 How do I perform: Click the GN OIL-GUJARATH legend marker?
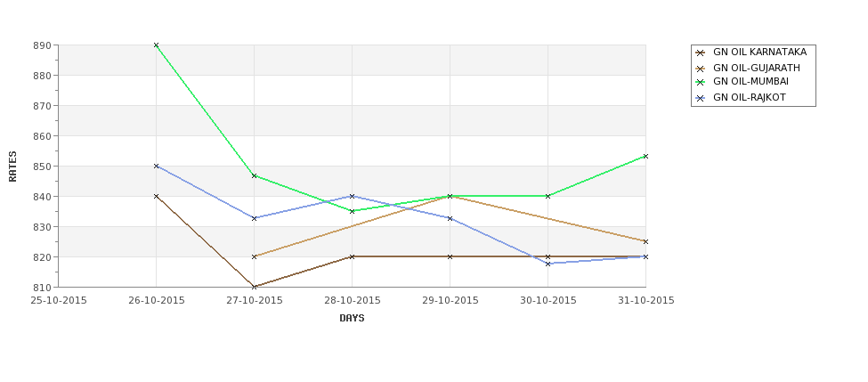[701, 69]
